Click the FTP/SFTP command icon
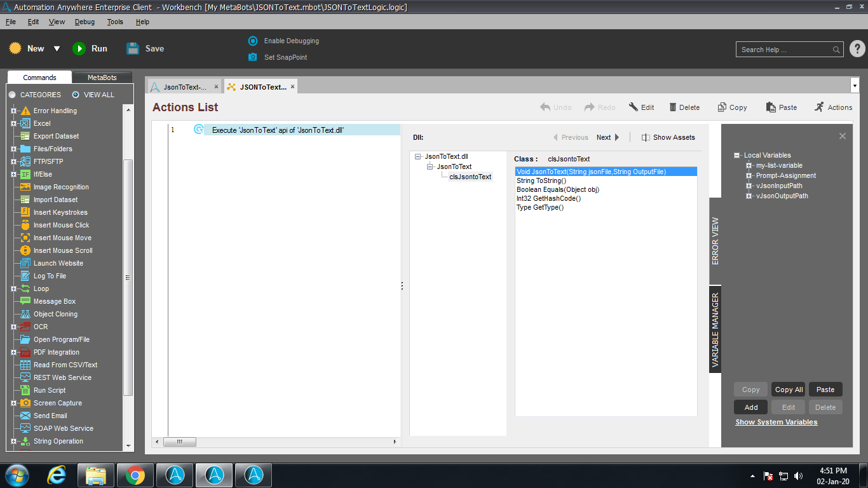 click(x=25, y=161)
